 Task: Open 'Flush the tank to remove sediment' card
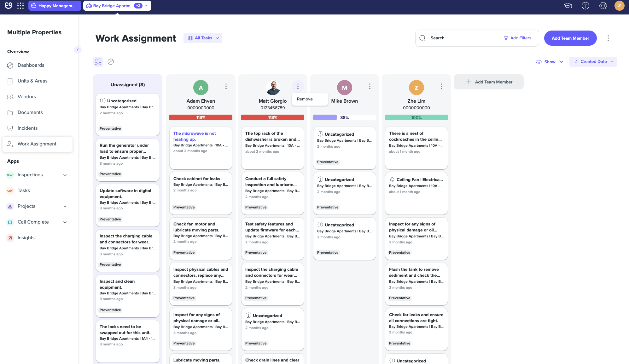416,284
